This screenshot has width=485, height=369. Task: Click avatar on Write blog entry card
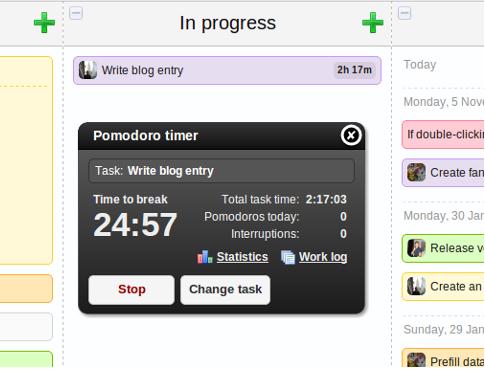[88, 70]
